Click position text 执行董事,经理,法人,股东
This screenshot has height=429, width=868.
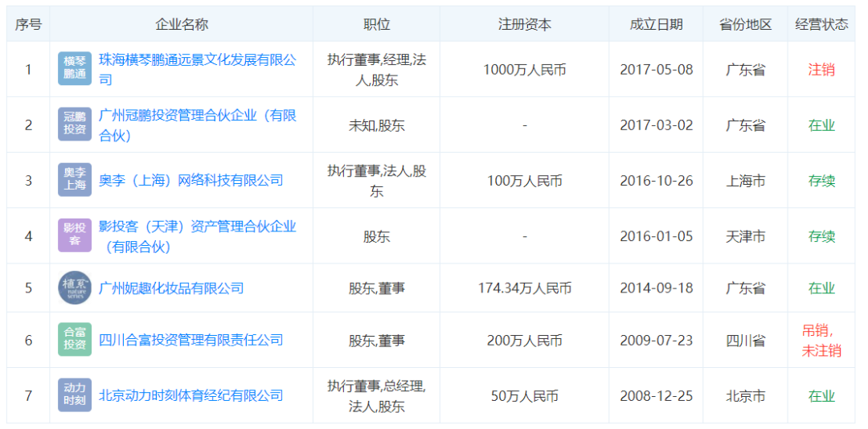coord(376,70)
